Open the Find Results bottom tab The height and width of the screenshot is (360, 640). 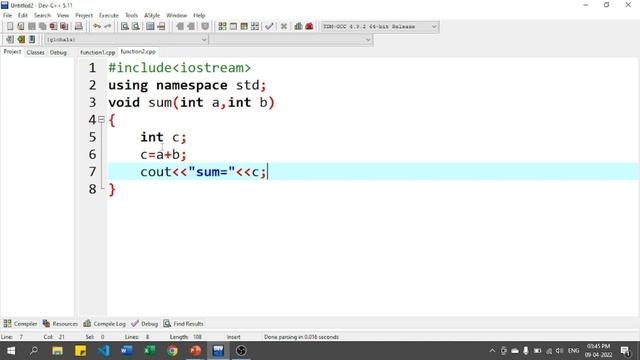[x=183, y=324]
